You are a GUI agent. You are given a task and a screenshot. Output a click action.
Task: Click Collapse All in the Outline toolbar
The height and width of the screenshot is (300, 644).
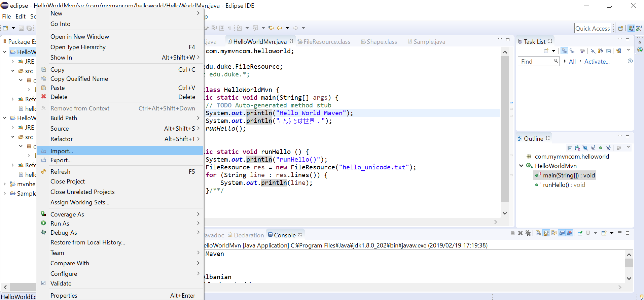pos(570,148)
